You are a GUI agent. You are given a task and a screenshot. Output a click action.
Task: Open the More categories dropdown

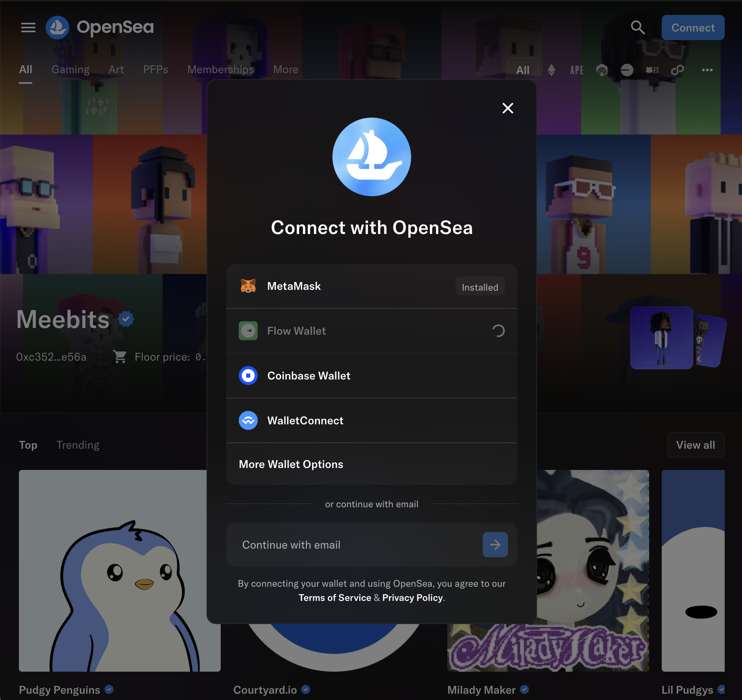286,70
